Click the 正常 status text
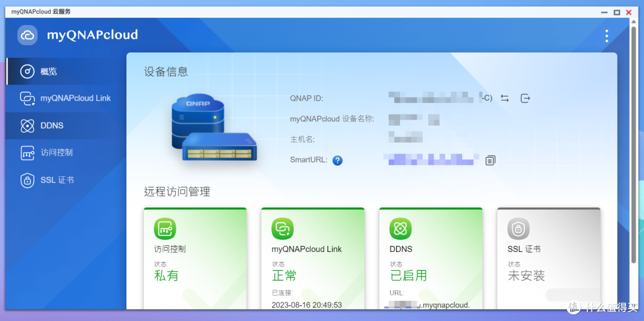Image resolution: width=644 pixels, height=321 pixels. point(284,276)
